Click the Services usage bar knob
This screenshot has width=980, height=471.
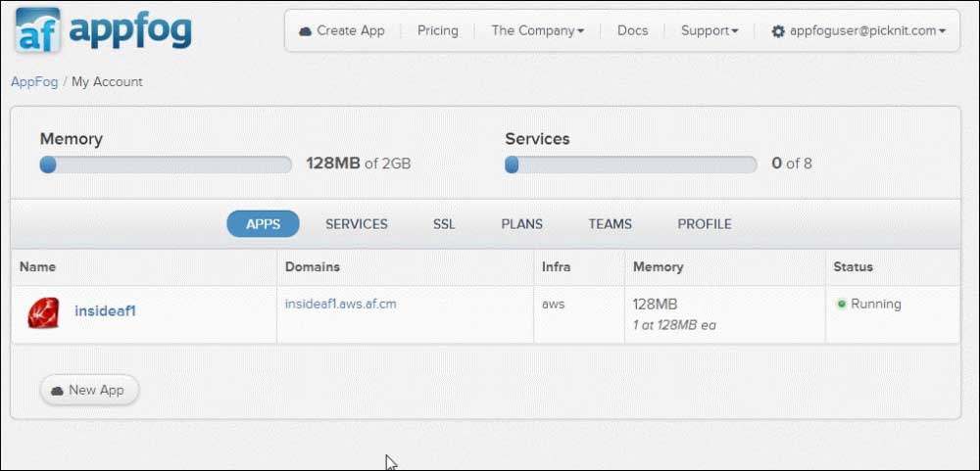(x=512, y=165)
